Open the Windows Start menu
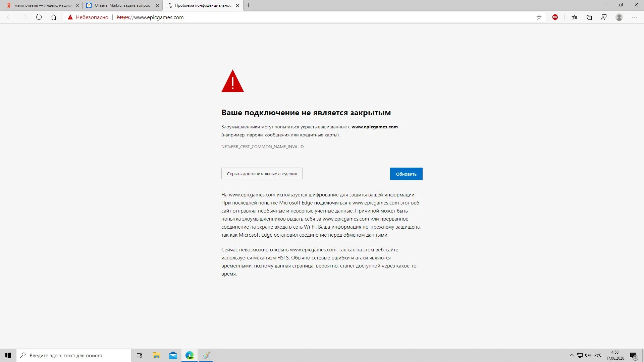The image size is (644, 362). (x=8, y=355)
